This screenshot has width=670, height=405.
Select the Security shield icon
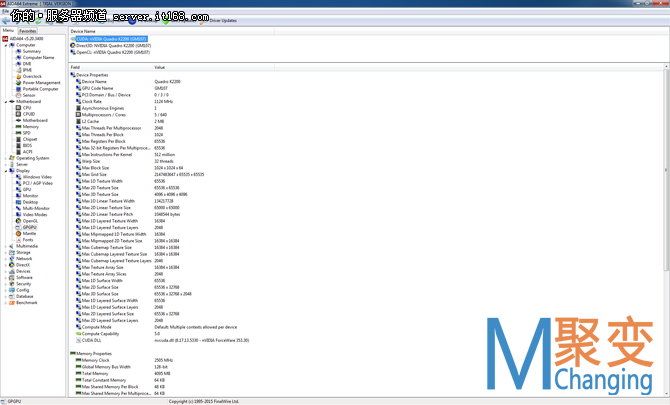click(12, 284)
